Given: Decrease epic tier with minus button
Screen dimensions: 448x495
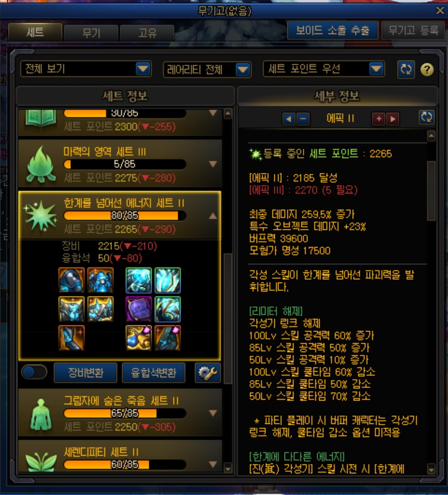Looking at the screenshot, I should coord(303,119).
